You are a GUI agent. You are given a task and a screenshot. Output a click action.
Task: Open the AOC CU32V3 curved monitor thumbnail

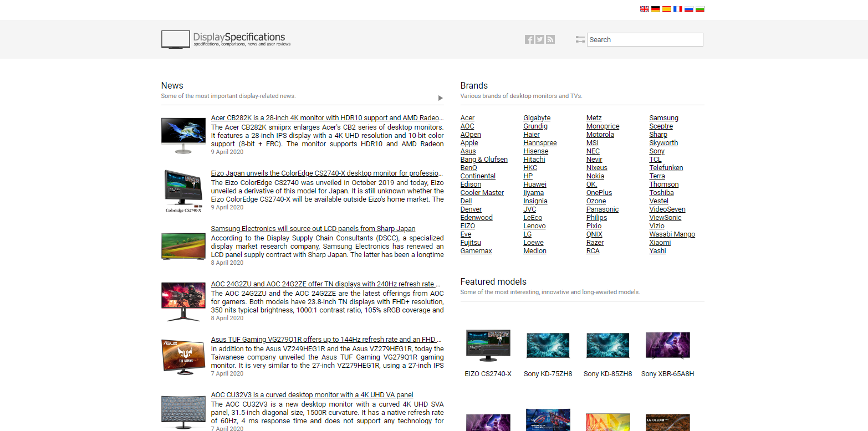click(183, 412)
